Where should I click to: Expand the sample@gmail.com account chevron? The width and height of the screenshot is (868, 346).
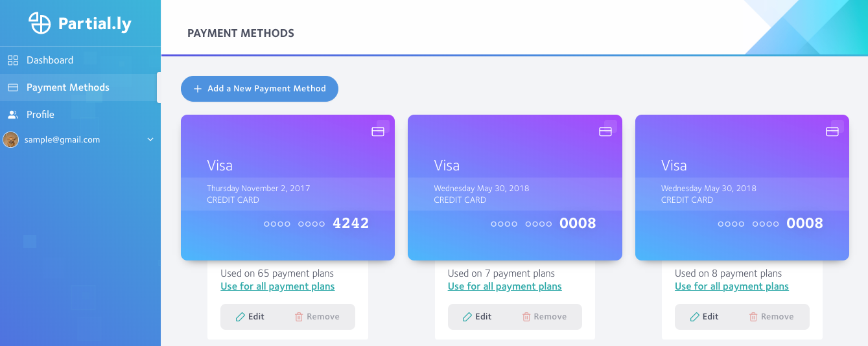point(150,139)
